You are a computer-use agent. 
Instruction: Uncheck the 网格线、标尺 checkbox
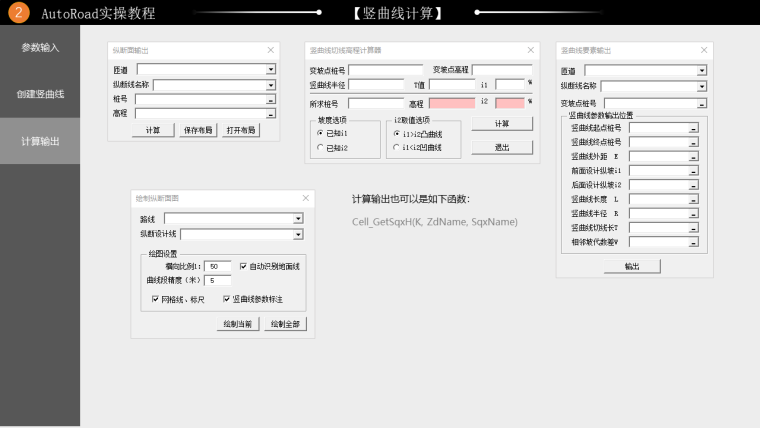coord(155,298)
